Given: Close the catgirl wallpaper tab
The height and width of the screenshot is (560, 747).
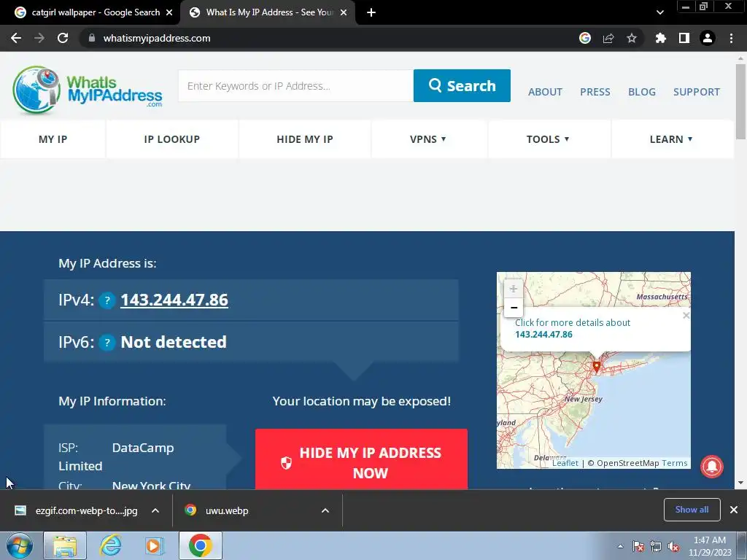Looking at the screenshot, I should pos(169,12).
